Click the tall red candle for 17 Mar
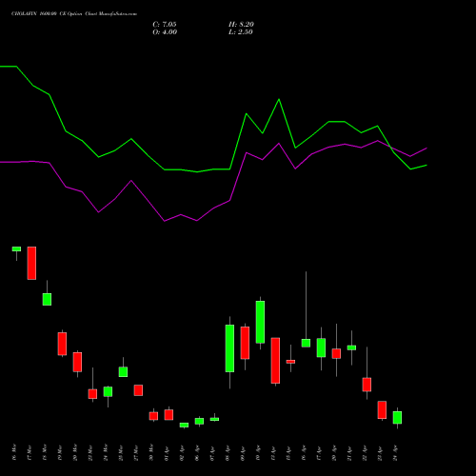 click(31, 263)
